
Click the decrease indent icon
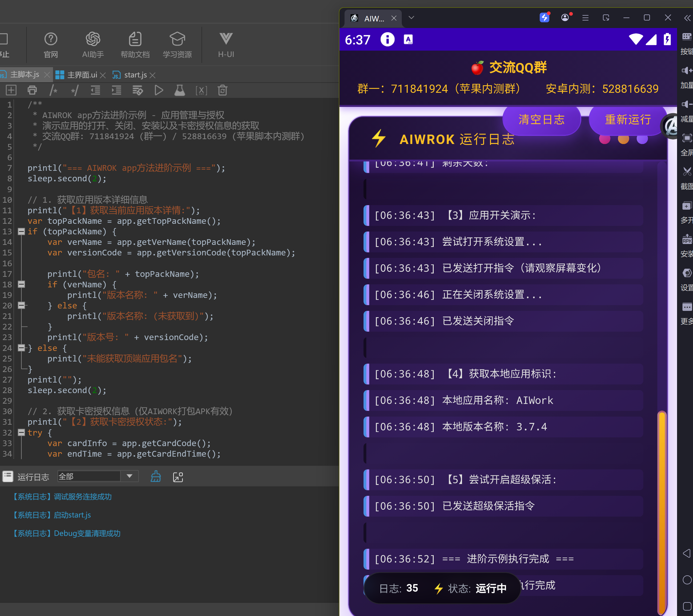tap(95, 90)
